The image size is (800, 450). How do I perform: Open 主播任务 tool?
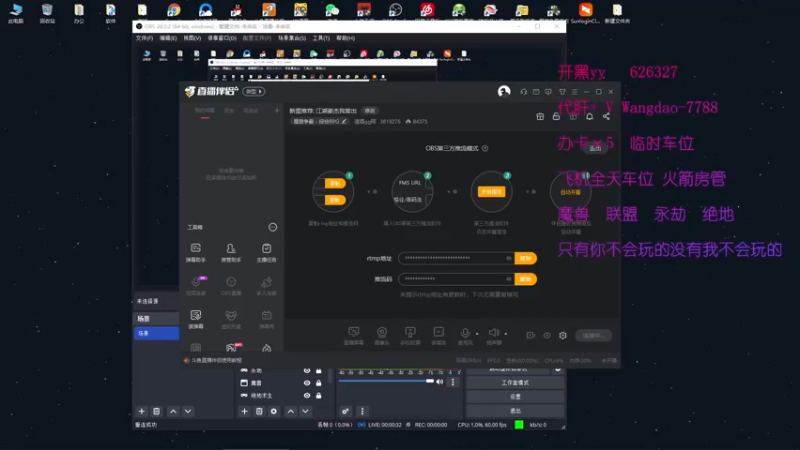[266, 253]
